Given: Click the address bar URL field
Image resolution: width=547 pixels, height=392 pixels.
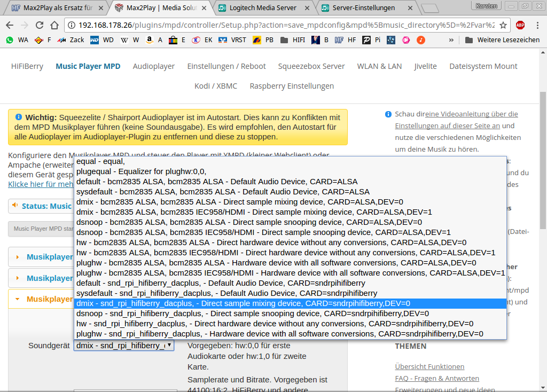Looking at the screenshot, I should pyautogui.click(x=286, y=25).
